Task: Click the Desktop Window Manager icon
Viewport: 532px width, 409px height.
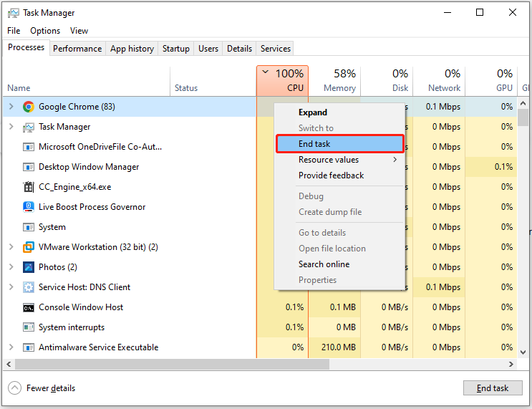Action: 29,167
